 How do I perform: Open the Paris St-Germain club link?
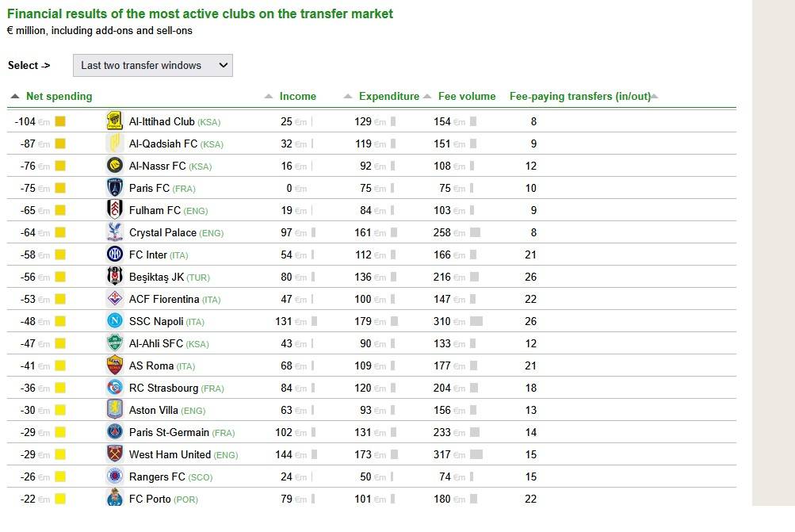tap(169, 432)
